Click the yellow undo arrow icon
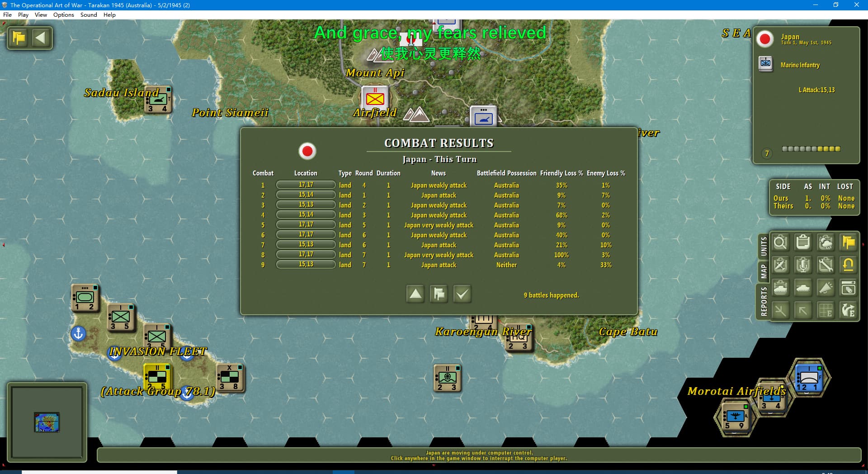The image size is (868, 474). tap(848, 265)
